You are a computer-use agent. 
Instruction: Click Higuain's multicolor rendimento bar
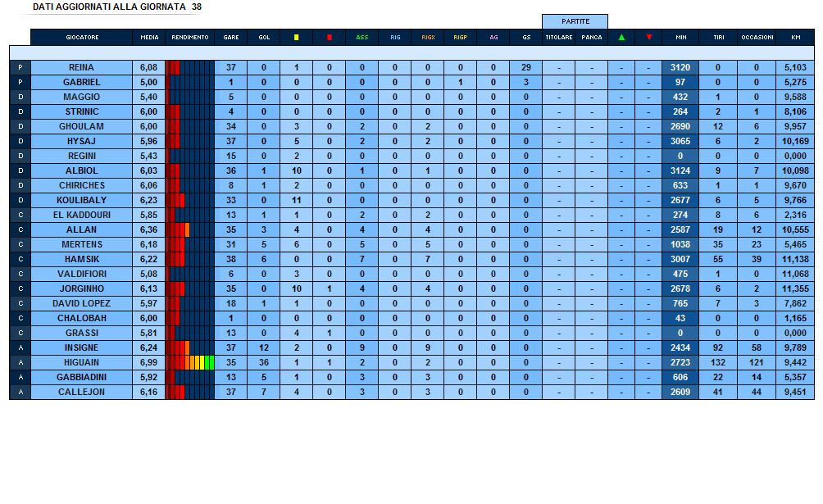click(189, 362)
